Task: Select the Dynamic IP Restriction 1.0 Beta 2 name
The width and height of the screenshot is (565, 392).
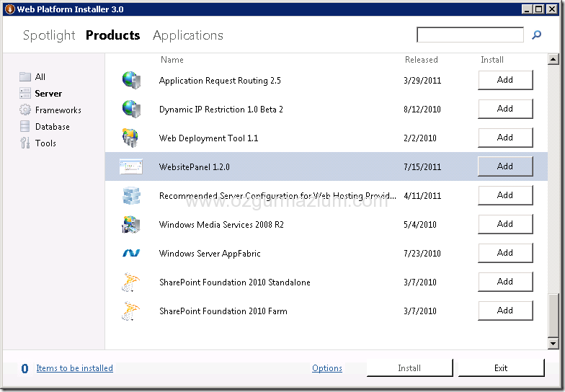Action: 221,110
